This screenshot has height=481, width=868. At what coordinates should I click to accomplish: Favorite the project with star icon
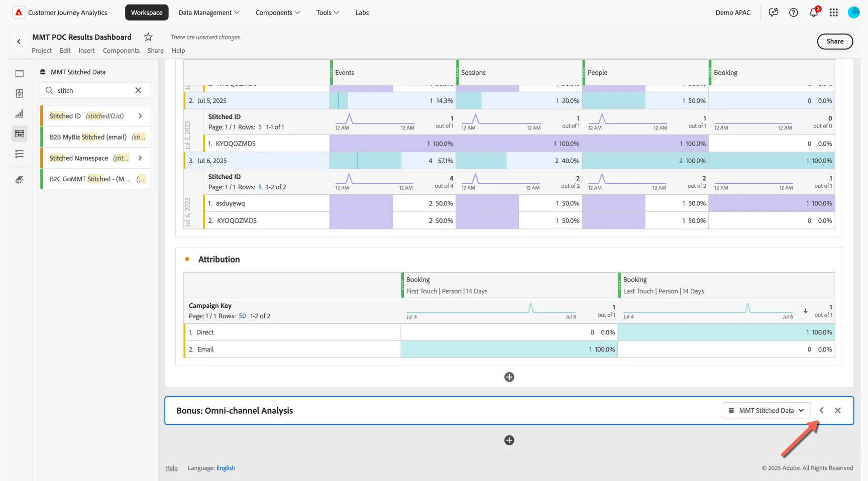[148, 37]
